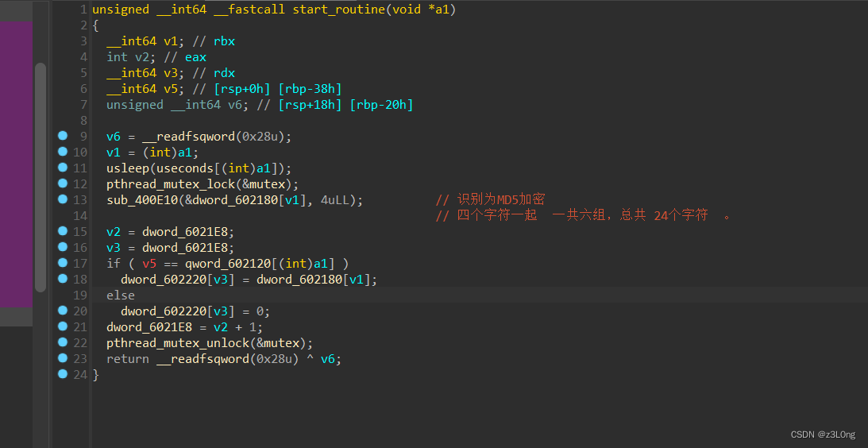Click the sub_400E10 function call
The height and width of the screenshot is (448, 868).
click(141, 200)
